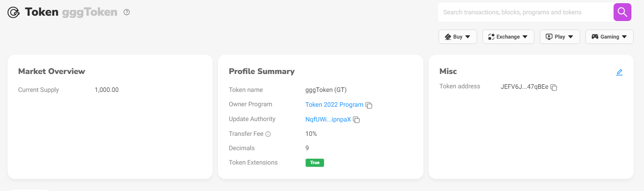Viewport: 644px width, 191px height.
Task: Click the Transfer Fee info icon
Action: pos(268,134)
